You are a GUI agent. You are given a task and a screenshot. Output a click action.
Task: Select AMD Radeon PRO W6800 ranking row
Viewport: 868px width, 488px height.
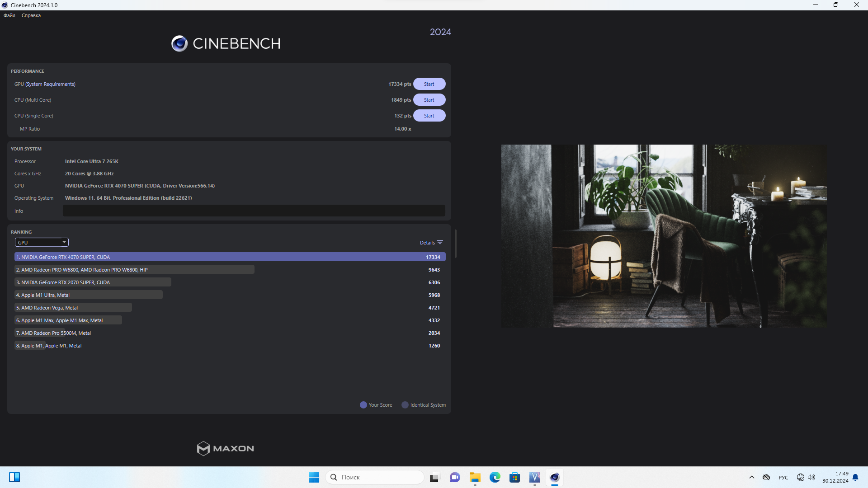click(x=230, y=270)
